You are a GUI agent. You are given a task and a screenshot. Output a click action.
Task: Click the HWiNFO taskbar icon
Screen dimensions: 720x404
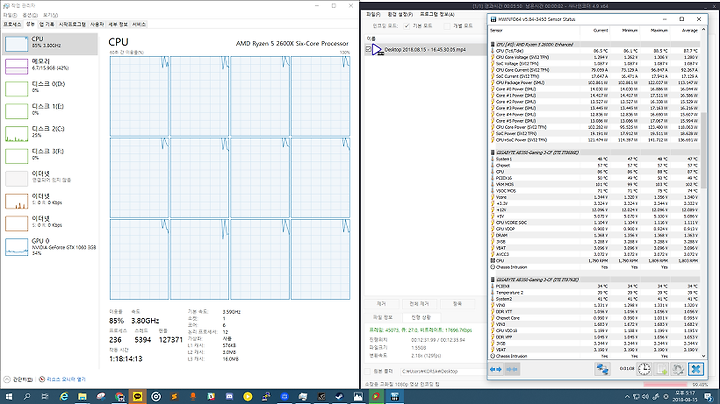click(x=394, y=397)
